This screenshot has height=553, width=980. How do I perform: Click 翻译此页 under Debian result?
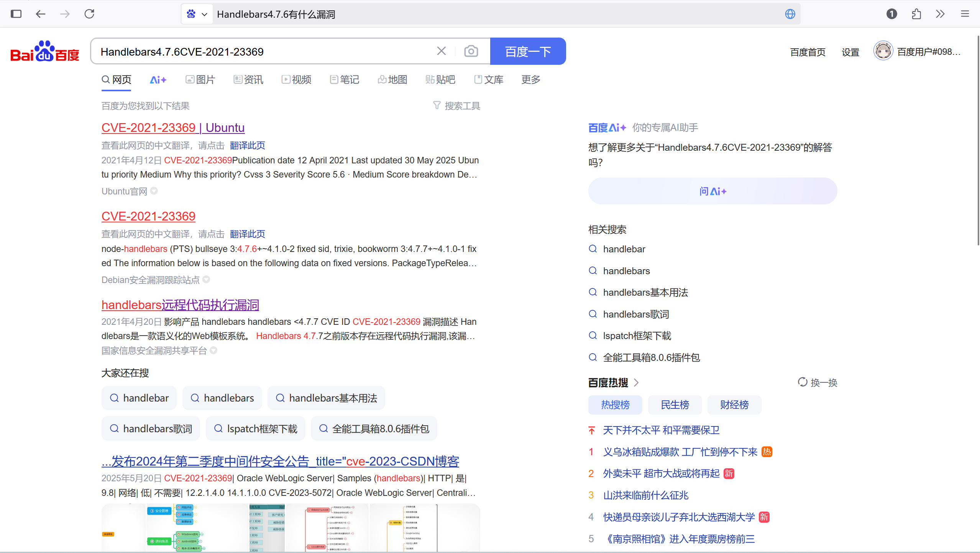[247, 234]
